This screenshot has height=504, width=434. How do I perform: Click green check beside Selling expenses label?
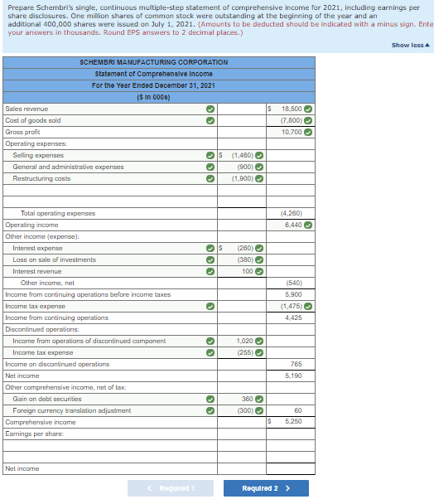pos(210,155)
